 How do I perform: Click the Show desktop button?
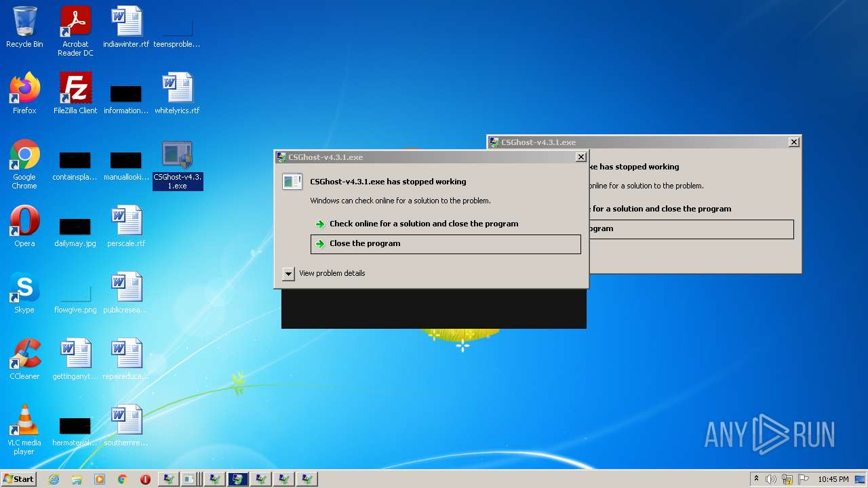(861, 479)
